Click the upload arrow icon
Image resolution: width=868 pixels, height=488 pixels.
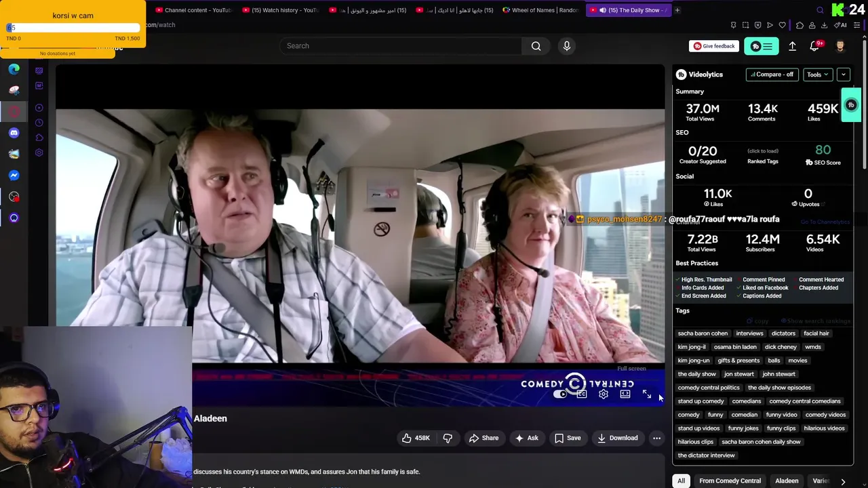tap(792, 46)
